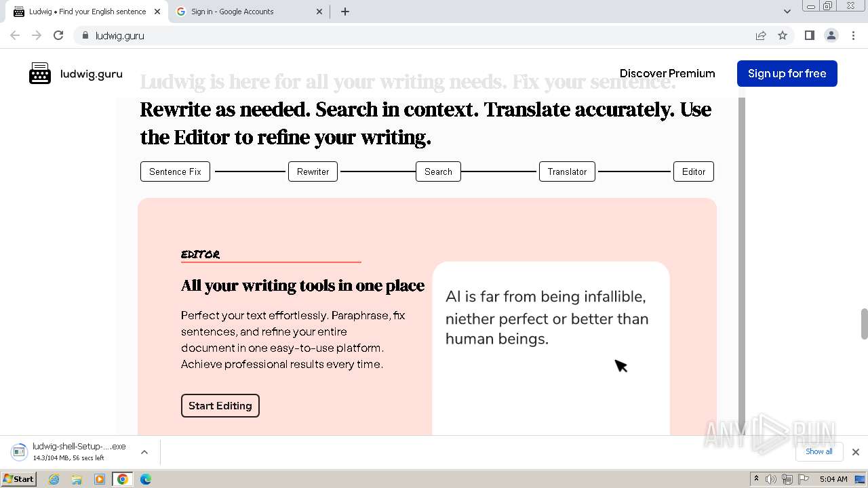Switch to the Sign in - Google Accounts tab

pos(250,12)
